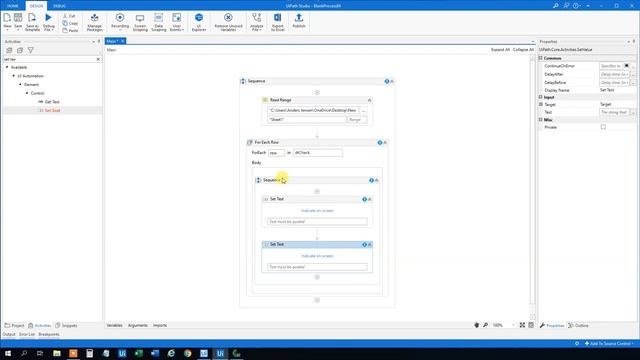
Task: Close the Main workflow tab
Action: (x=122, y=41)
